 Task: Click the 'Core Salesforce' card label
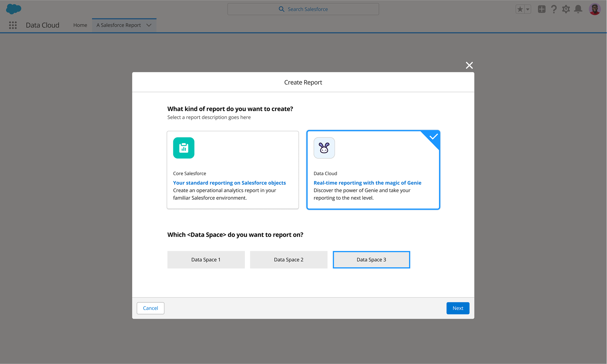click(190, 173)
